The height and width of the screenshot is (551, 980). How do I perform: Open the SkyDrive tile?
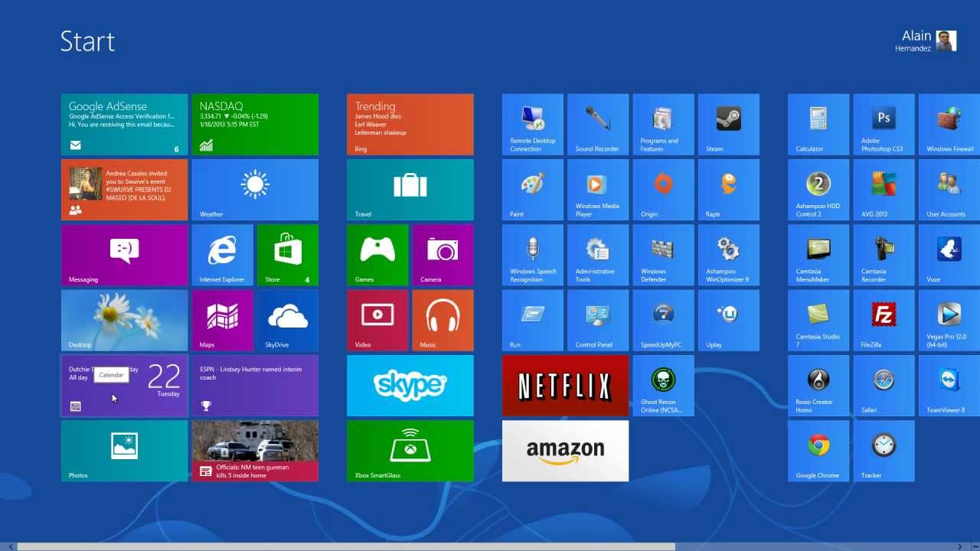click(288, 321)
